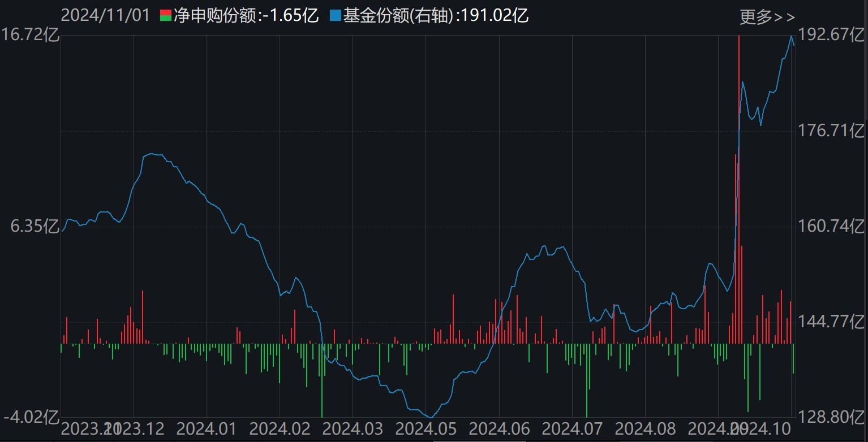This screenshot has width=868, height=442.
Task: Click the blue line crest near 2023.12
Action: coord(150,154)
